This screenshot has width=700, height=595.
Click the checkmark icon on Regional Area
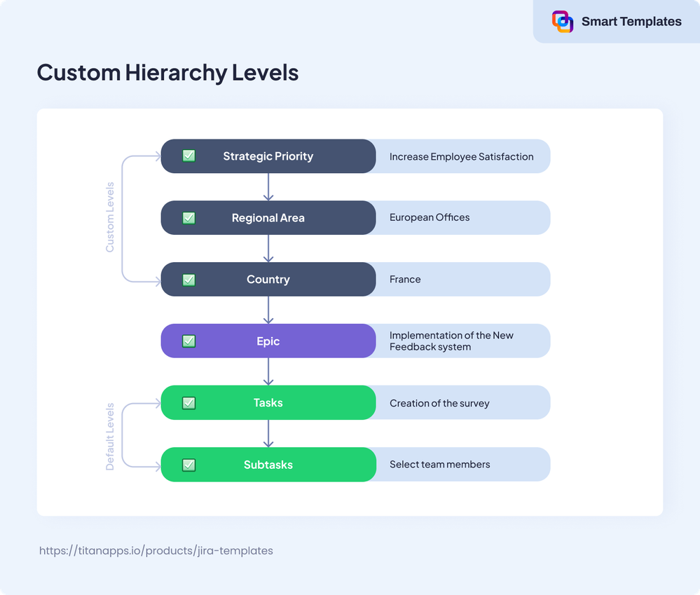188,218
